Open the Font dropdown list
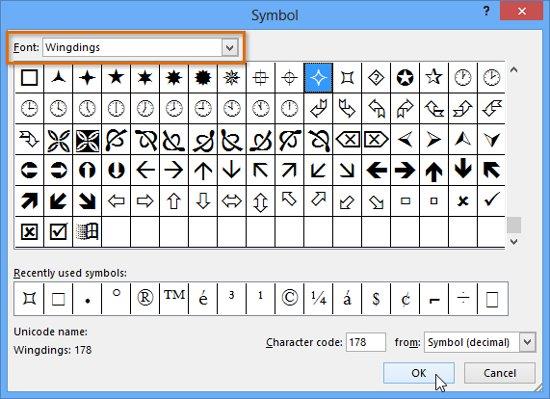This screenshot has width=550, height=399. (x=230, y=47)
